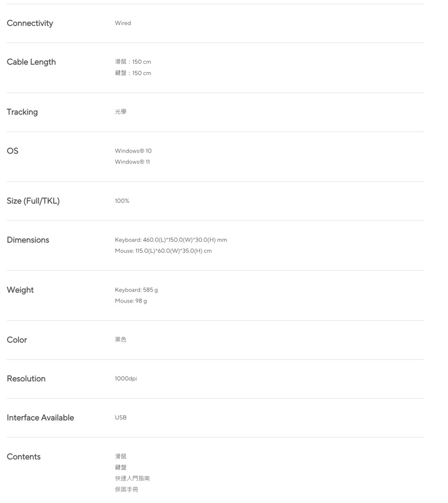Viewport: 448px width, 503px height.
Task: Click the Cable Length heading
Action: (31, 62)
